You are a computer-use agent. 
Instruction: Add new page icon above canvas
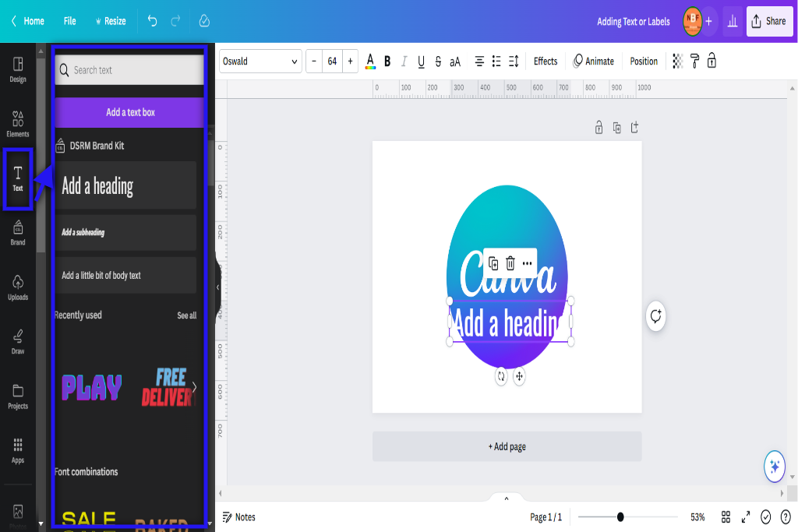[634, 127]
